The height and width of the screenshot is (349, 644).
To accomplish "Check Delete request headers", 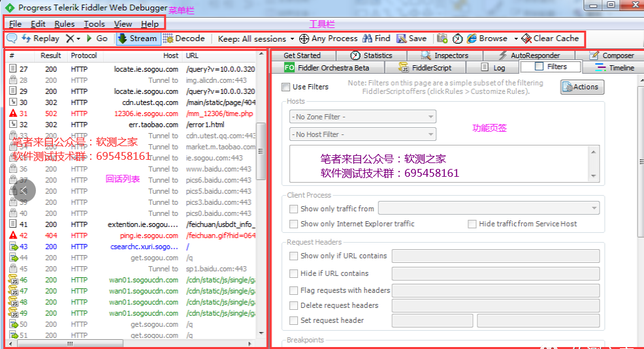I will click(293, 305).
